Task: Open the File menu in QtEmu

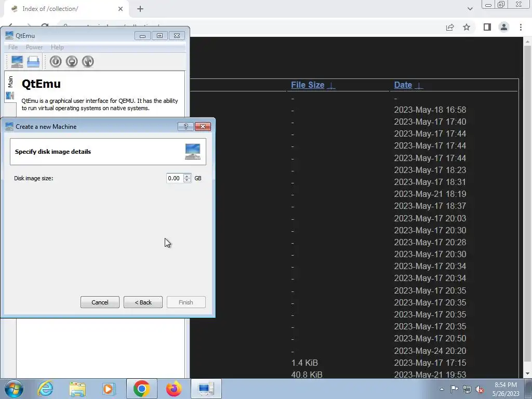Action: (x=13, y=47)
